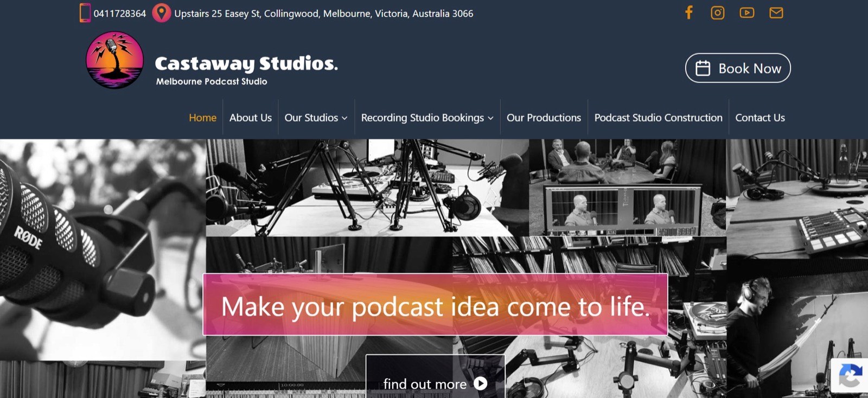868x398 pixels.
Task: Open the YouTube icon link
Action: 747,12
